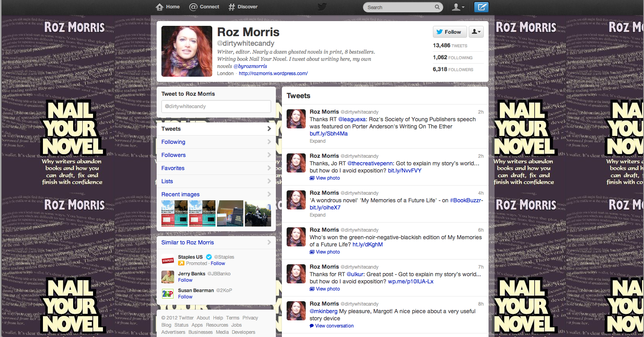Open the @mkinberg mention
644x337 pixels.
[324, 311]
